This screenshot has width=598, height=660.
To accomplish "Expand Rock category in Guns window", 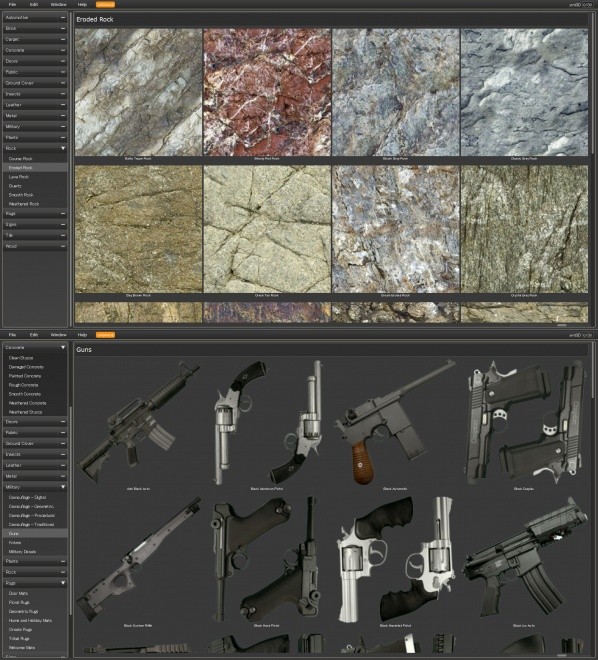I will (35, 572).
